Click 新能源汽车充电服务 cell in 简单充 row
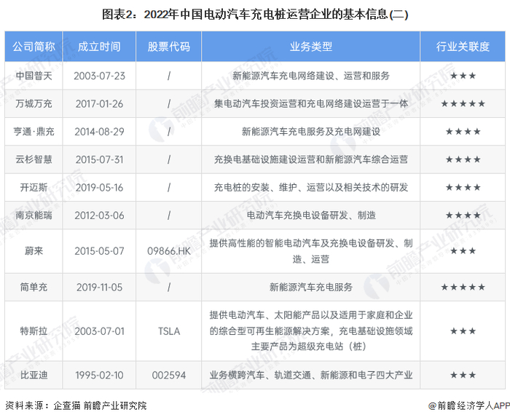 pos(310,287)
